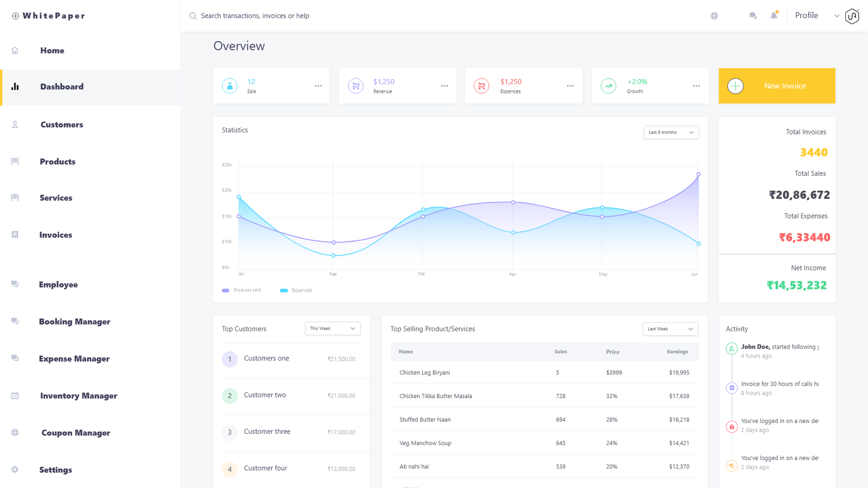The width and height of the screenshot is (868, 488).
Task: Click the Growth trend arrow icon
Action: click(x=608, y=86)
